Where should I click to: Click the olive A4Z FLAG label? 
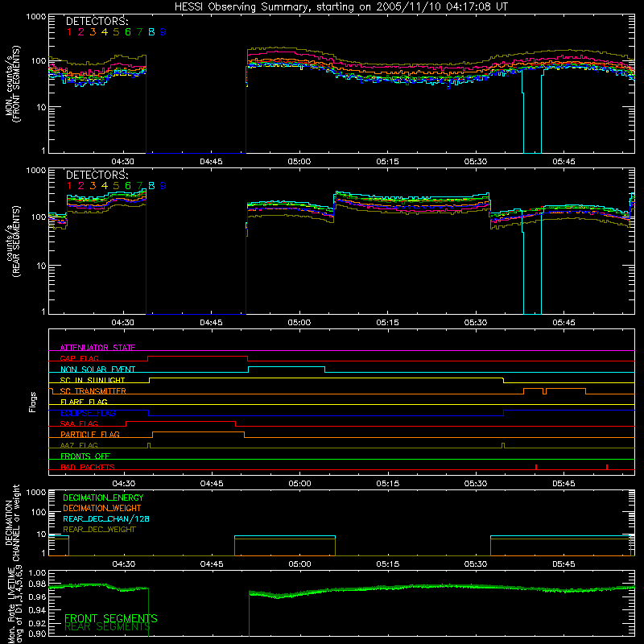[x=79, y=446]
